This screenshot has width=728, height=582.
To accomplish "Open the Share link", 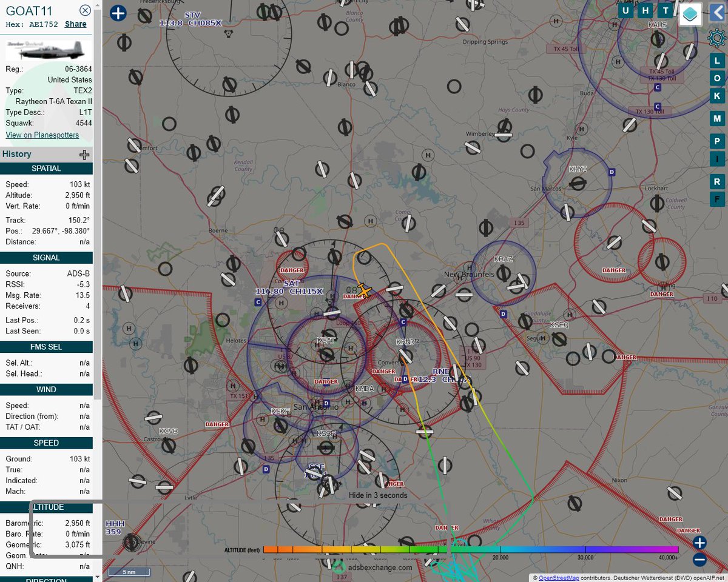I will click(x=75, y=24).
